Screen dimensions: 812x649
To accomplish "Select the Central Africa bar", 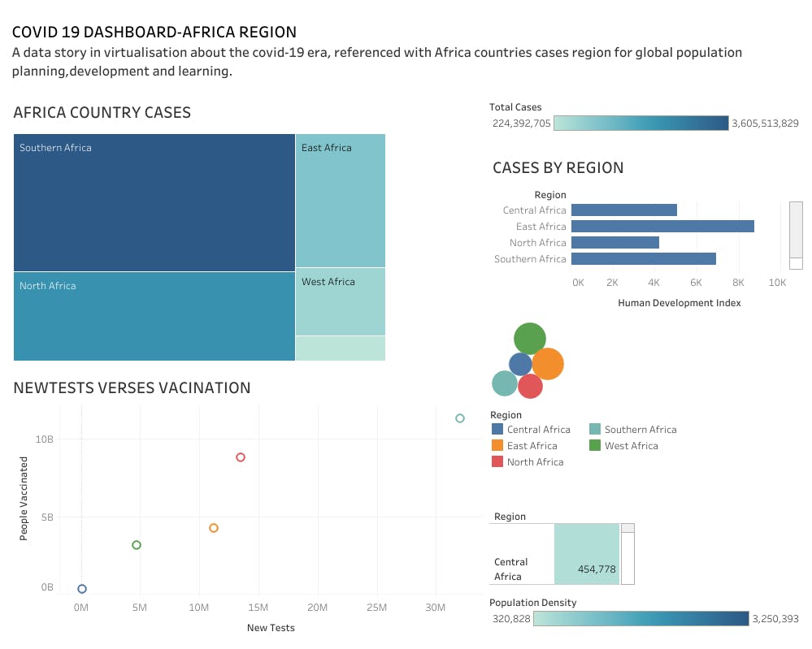I will tap(624, 210).
